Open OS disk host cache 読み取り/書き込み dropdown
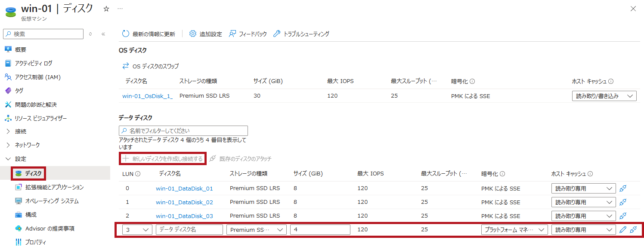Image resolution: width=644 pixels, height=249 pixels. pos(604,96)
